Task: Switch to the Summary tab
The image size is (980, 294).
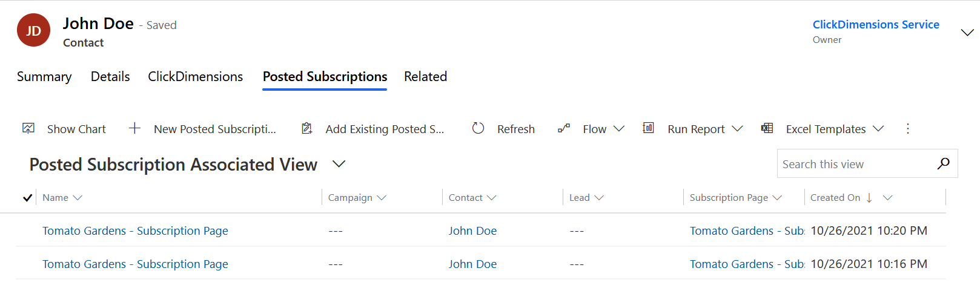Action: 44,77
